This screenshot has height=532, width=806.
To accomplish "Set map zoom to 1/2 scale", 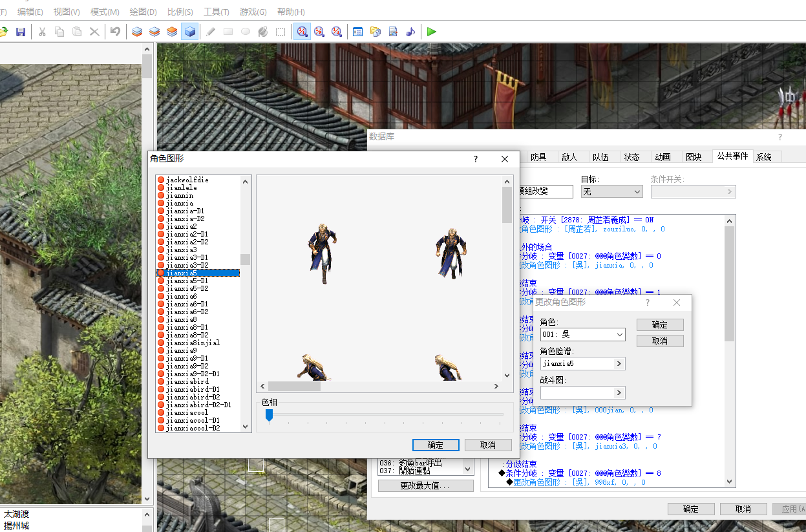I will (x=319, y=32).
